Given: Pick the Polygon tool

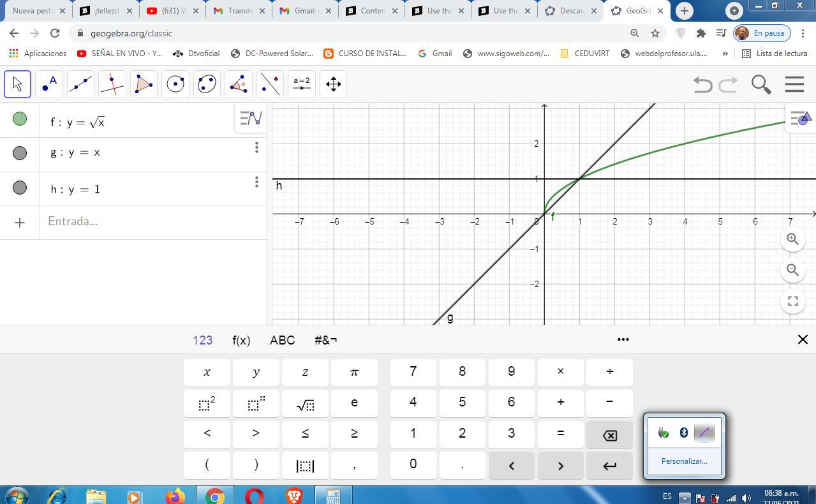Looking at the screenshot, I should (144, 84).
